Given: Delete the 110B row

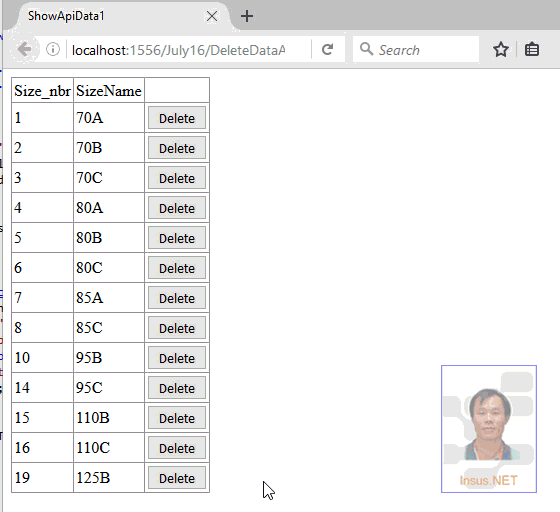Looking at the screenshot, I should point(177,418).
